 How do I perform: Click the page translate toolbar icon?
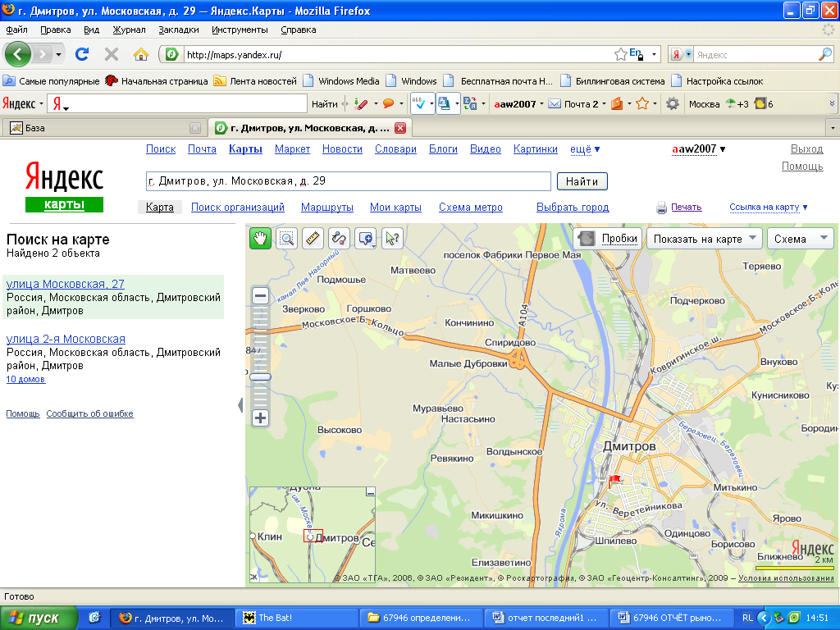[444, 104]
